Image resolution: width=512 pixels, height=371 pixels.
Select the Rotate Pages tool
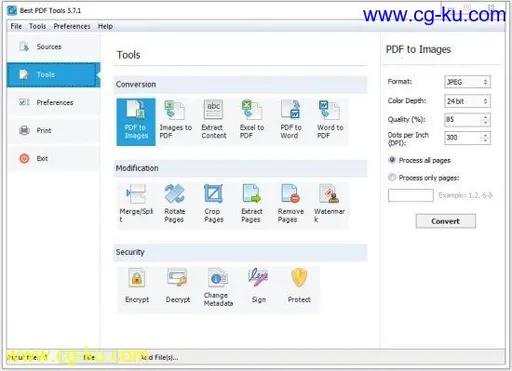[x=174, y=204]
